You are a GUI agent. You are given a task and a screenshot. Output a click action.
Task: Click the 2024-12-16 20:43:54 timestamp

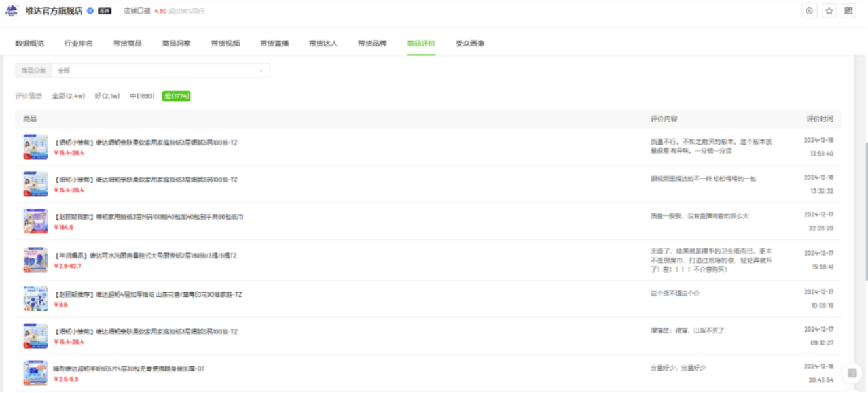click(x=819, y=373)
